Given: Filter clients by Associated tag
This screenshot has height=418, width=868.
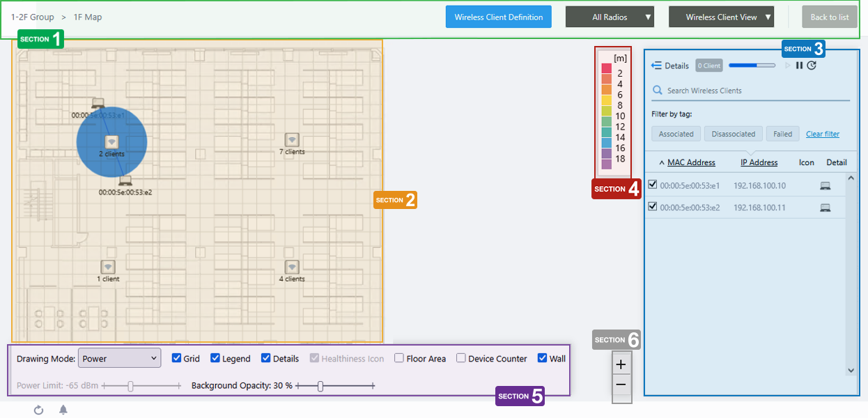Looking at the screenshot, I should (x=676, y=134).
